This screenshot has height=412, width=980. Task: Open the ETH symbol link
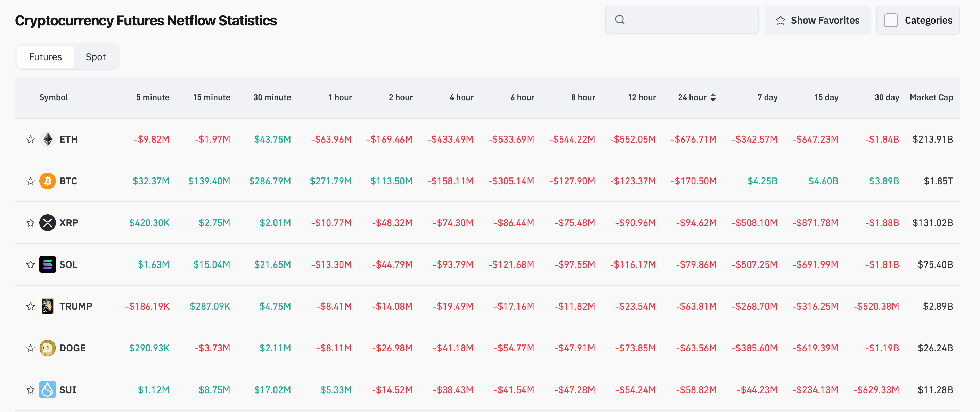pos(68,140)
